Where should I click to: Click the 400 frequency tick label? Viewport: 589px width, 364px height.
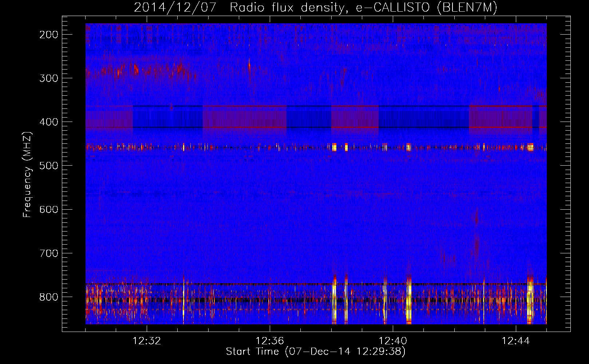coord(49,122)
